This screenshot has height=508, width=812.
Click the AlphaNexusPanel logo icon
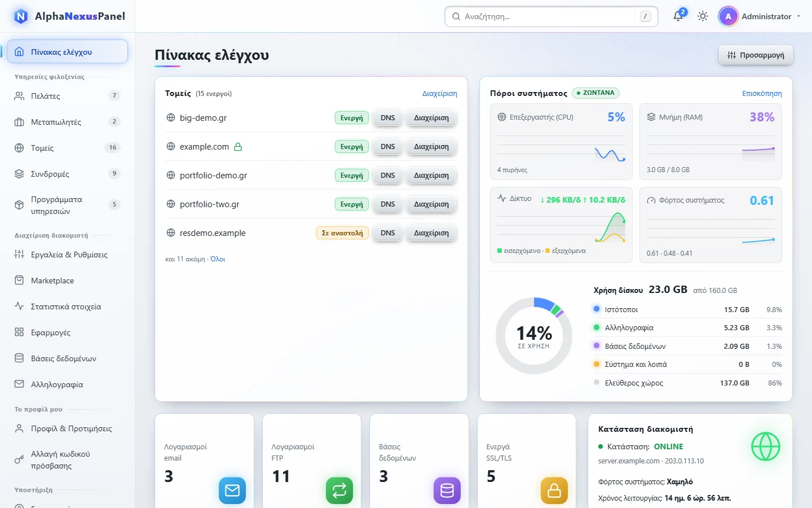(x=21, y=16)
